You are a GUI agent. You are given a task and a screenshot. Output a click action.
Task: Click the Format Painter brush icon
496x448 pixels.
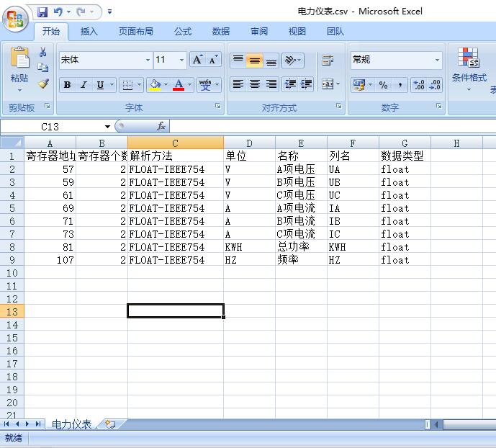point(43,83)
